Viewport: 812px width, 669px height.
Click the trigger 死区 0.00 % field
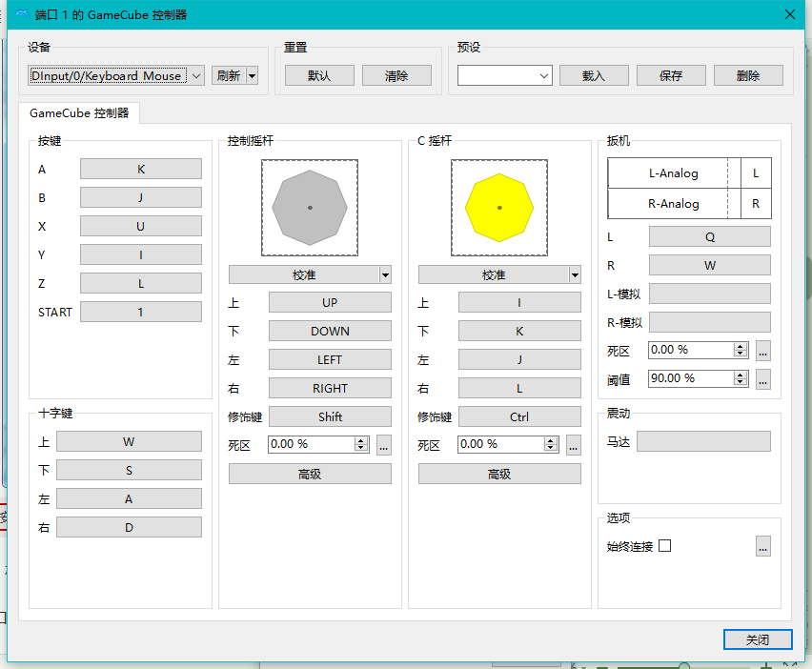(x=691, y=350)
